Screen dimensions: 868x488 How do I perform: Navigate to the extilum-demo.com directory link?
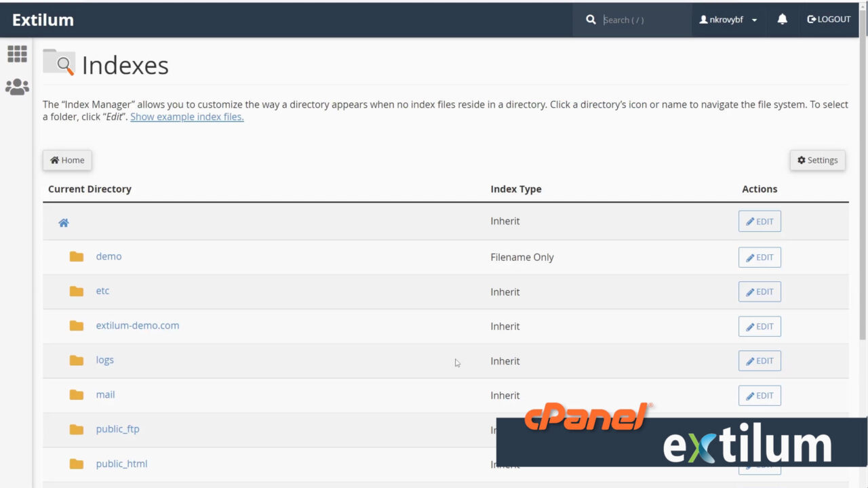tap(138, 325)
